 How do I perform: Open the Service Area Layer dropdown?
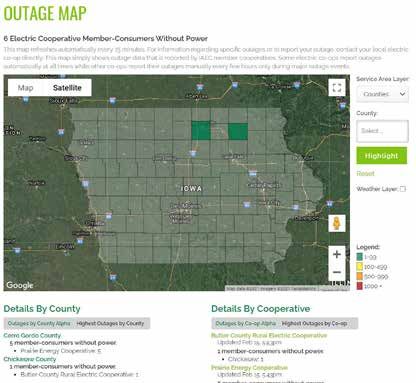[x=382, y=94]
